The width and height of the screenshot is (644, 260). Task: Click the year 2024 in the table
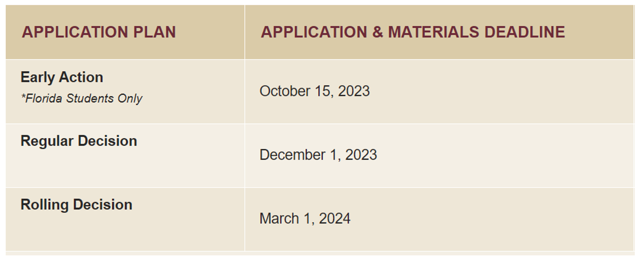click(334, 219)
